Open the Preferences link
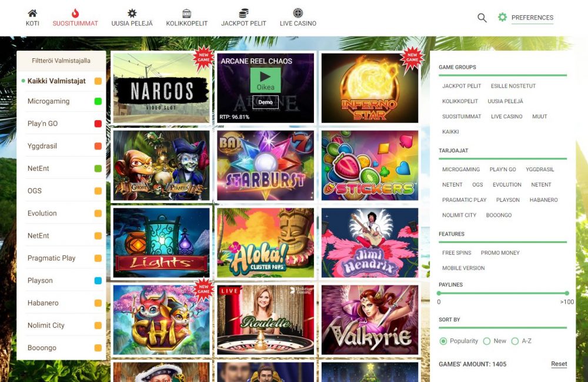Screen dimensions: 588x382 pyautogui.click(x=532, y=18)
